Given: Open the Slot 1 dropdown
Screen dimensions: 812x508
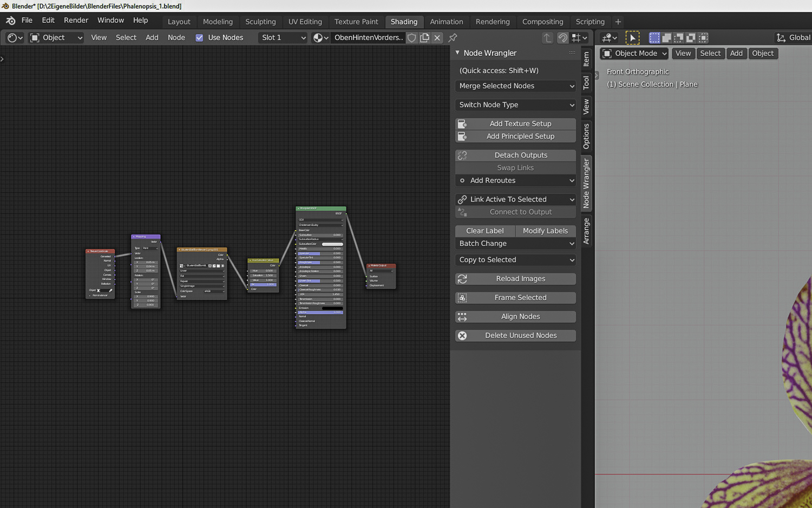Looking at the screenshot, I should click(283, 38).
